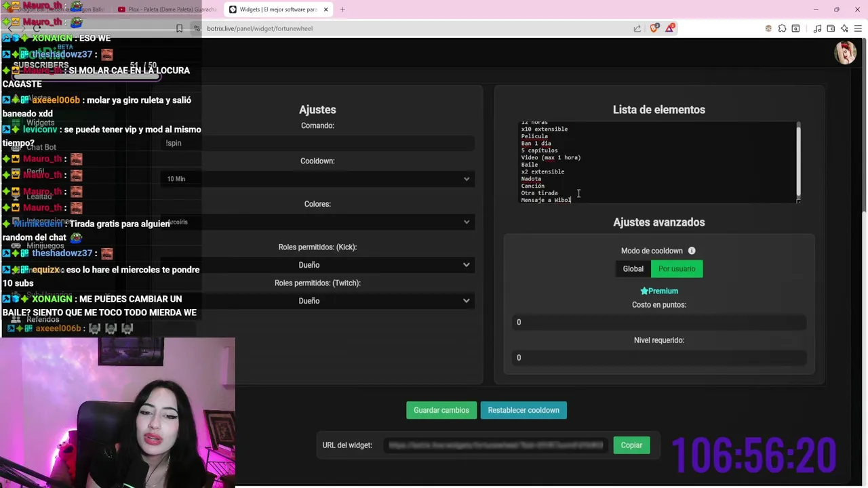Click the textarea resize handle corner

798,201
